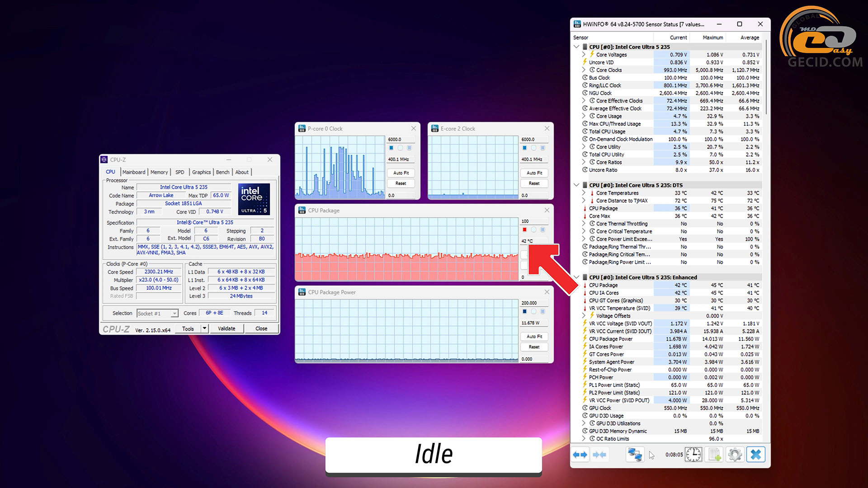Viewport: 868px width, 488px height.
Task: Click Auto Fit in CPU Package Power window
Action: 534,337
